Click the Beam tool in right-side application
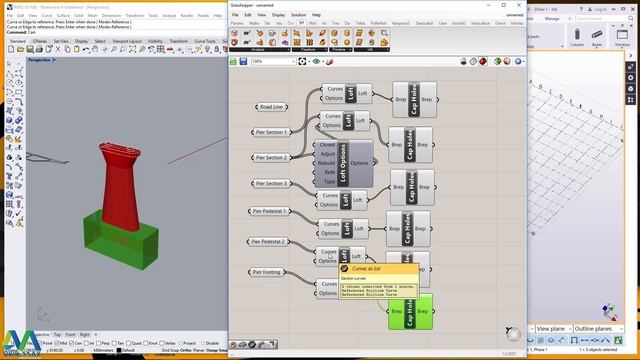 [597, 37]
